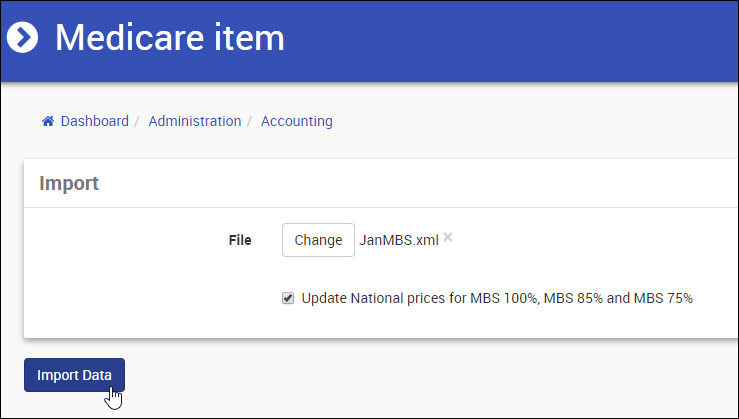The height and width of the screenshot is (419, 739).
Task: Click the slash between Administration and Accounting
Action: tap(251, 121)
